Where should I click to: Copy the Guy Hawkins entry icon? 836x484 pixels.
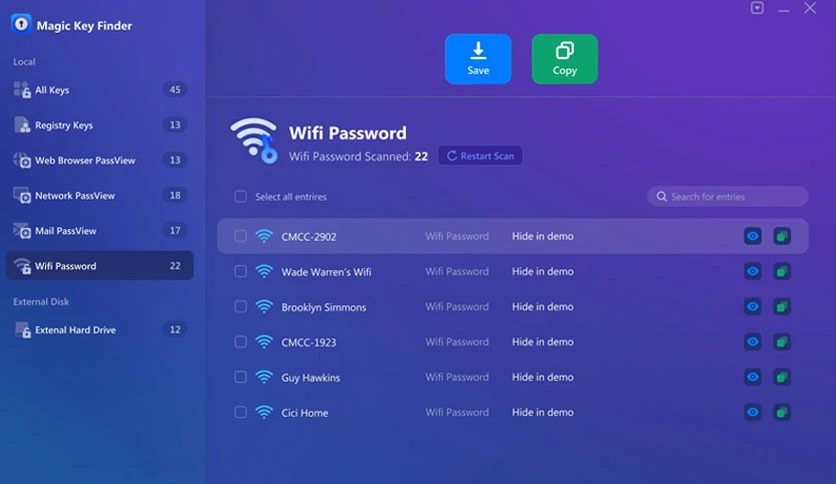782,377
